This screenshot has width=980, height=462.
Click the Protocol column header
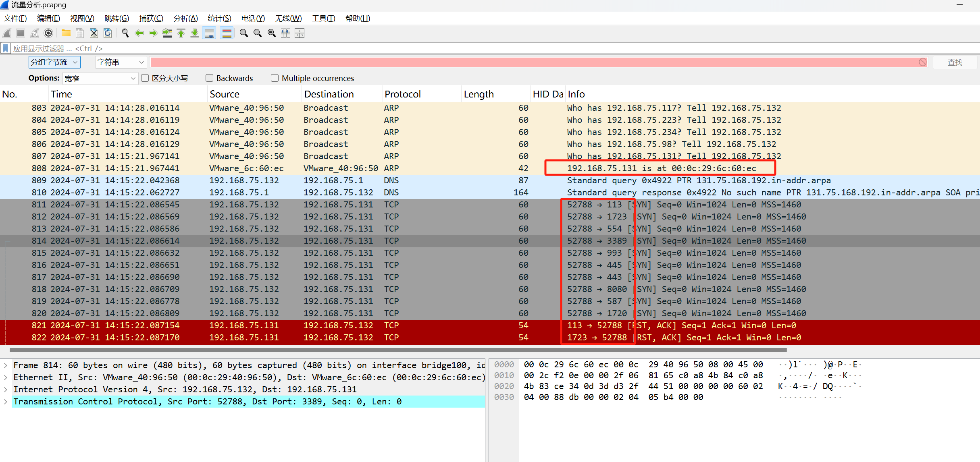tap(402, 94)
